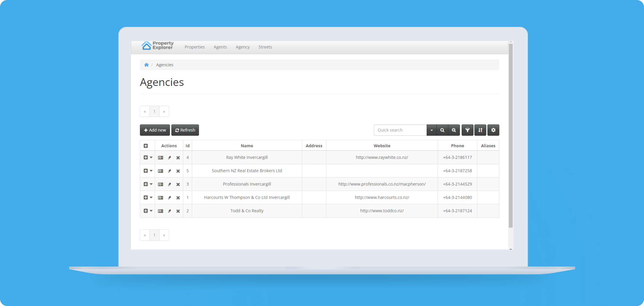Open the sort order button

point(480,130)
